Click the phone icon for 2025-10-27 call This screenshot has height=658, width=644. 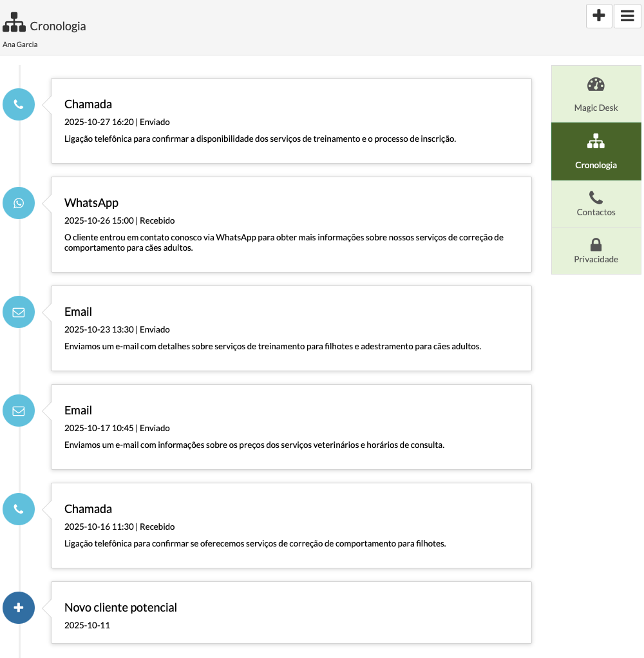(x=19, y=104)
